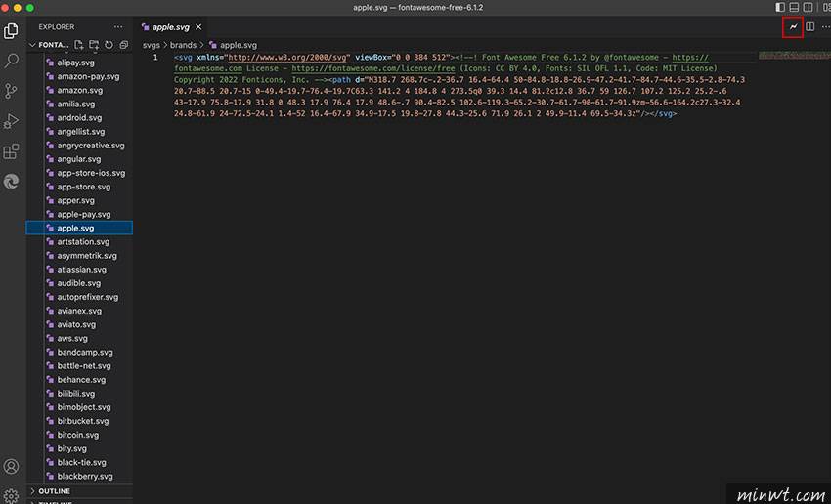Open artstation.svg in the file tree

(x=83, y=241)
